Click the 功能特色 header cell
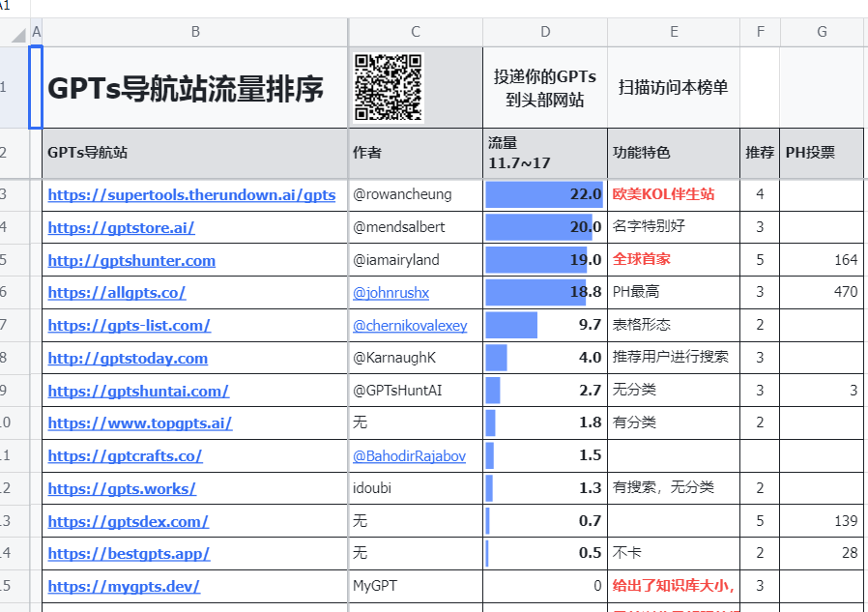This screenshot has height=612, width=868. (673, 153)
